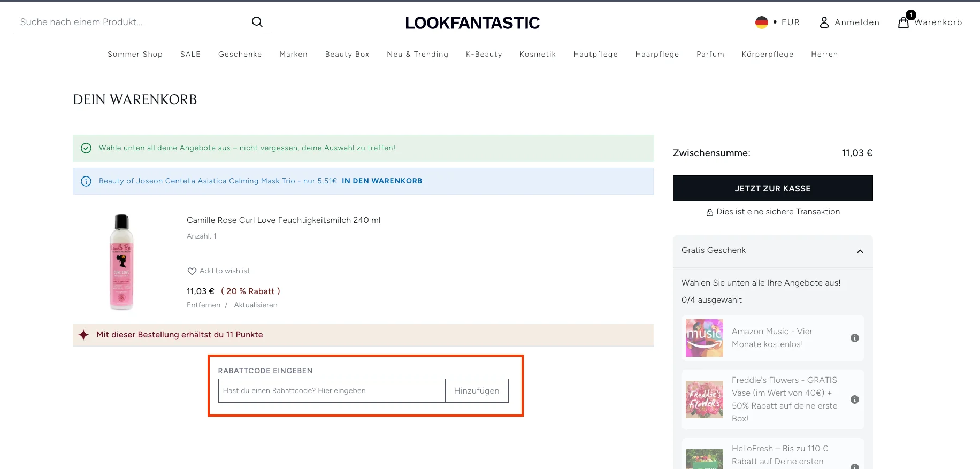The image size is (980, 469).
Task: Click '( 20 % Rabatt )' discount text
Action: (x=250, y=291)
